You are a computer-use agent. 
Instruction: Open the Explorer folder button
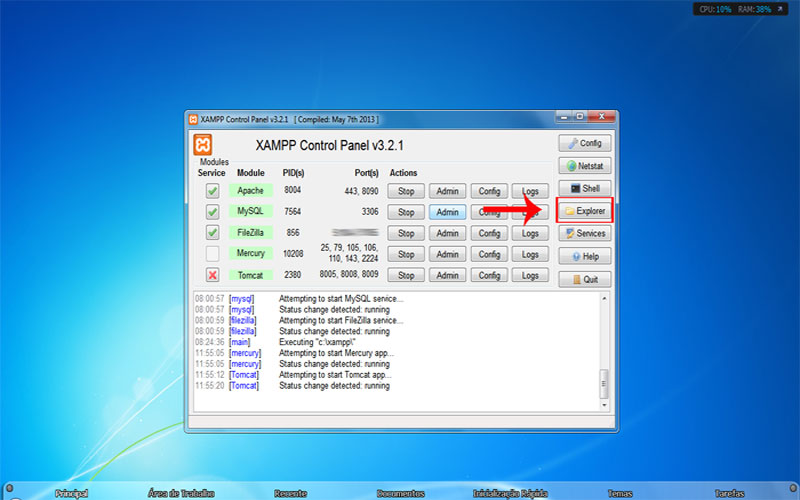tap(585, 211)
